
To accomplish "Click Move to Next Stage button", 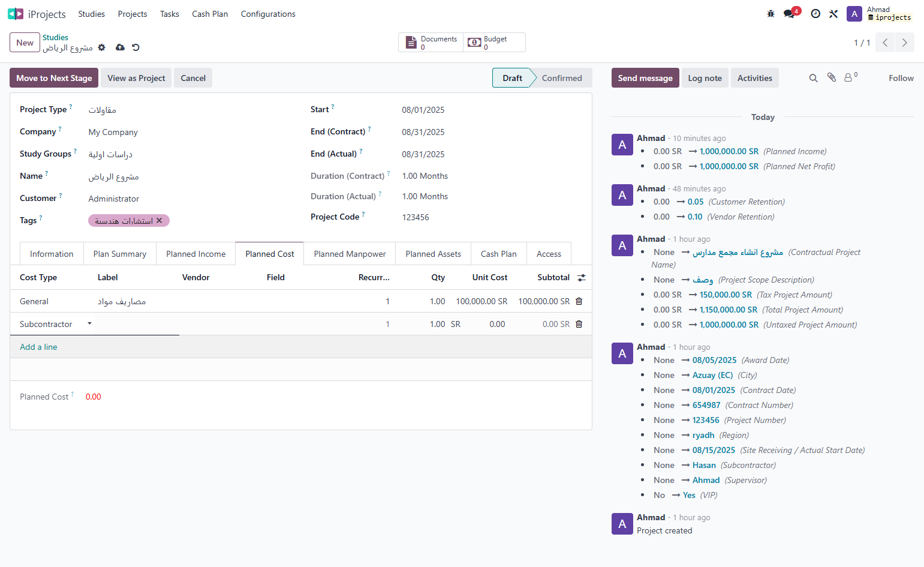I will 54,78.
